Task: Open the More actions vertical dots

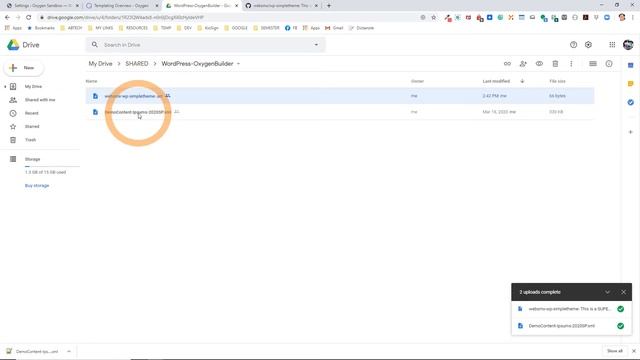Action: [x=571, y=64]
